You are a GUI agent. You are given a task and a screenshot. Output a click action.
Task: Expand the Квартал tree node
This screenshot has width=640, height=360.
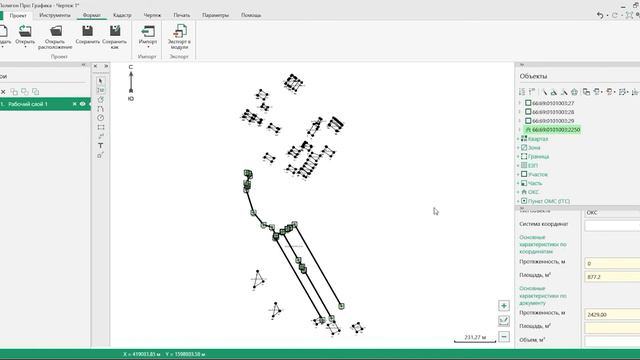coord(518,139)
